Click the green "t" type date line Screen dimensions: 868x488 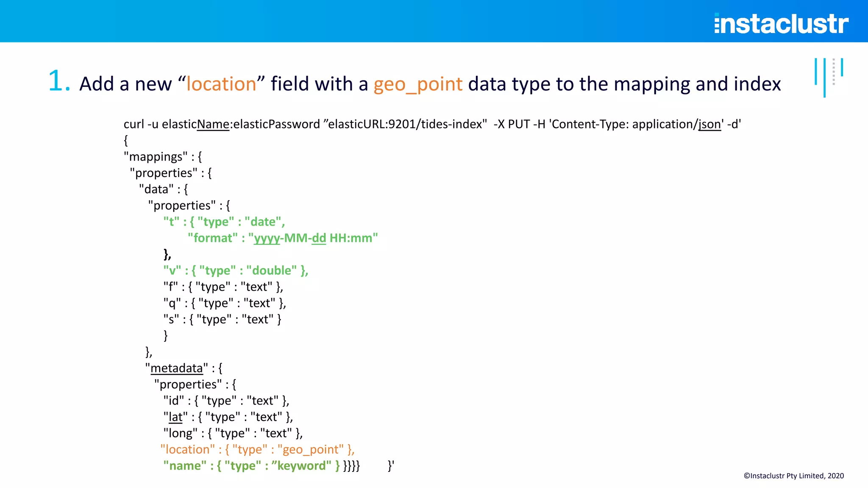click(224, 222)
